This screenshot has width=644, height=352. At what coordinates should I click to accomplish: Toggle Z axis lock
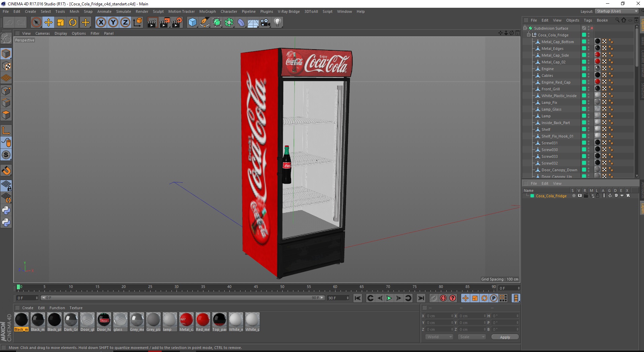pyautogui.click(x=125, y=23)
